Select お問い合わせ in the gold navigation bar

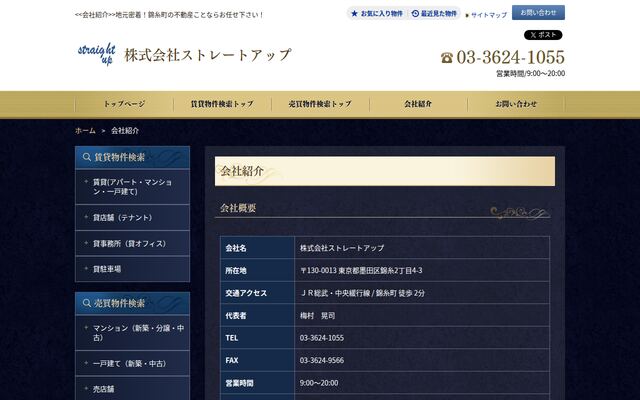tap(516, 104)
